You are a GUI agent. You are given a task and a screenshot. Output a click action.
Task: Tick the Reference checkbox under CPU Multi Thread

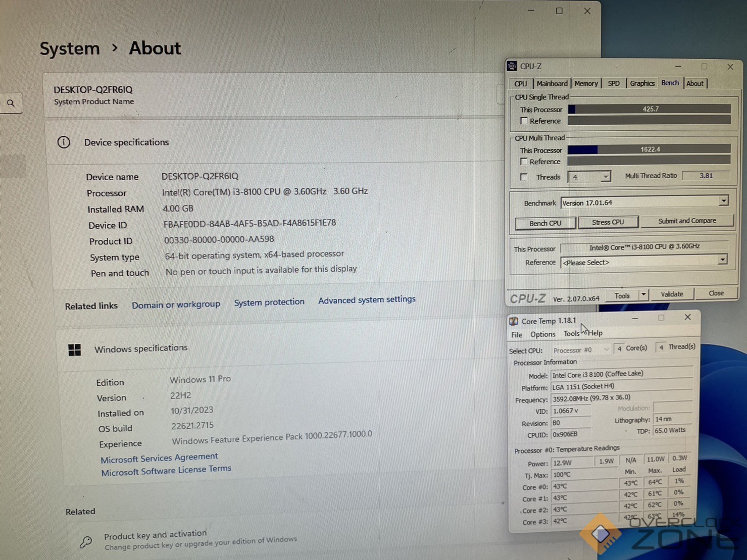524,162
